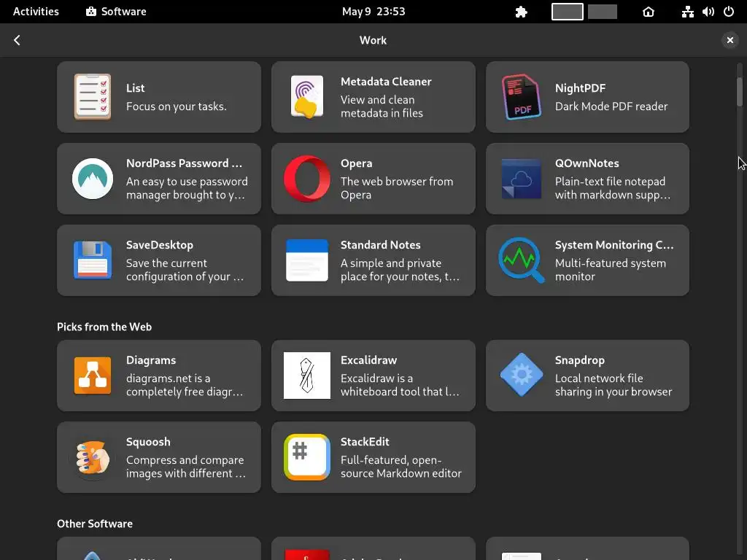
Task: Click the orange Diagrams icon
Action: coord(93,376)
